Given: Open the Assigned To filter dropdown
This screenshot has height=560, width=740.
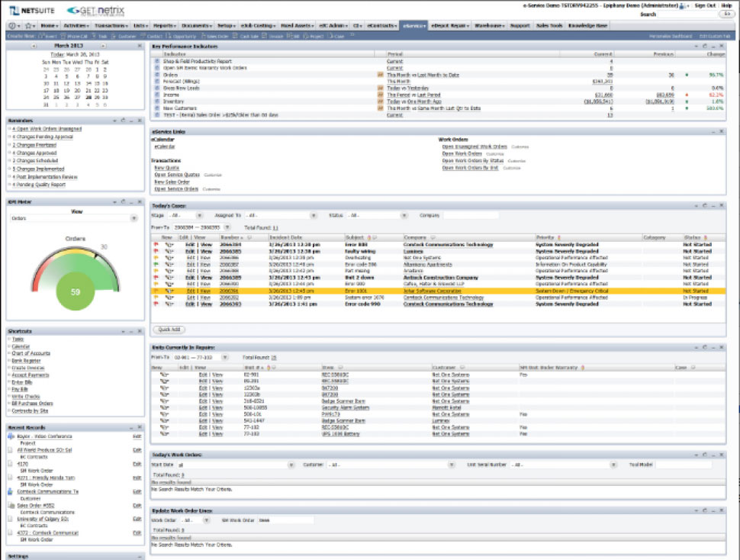Looking at the screenshot, I should [x=314, y=216].
